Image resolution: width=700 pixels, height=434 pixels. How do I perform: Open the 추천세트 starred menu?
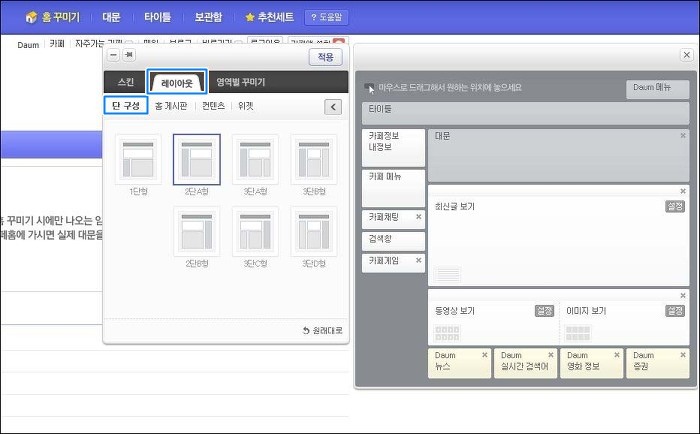point(270,17)
